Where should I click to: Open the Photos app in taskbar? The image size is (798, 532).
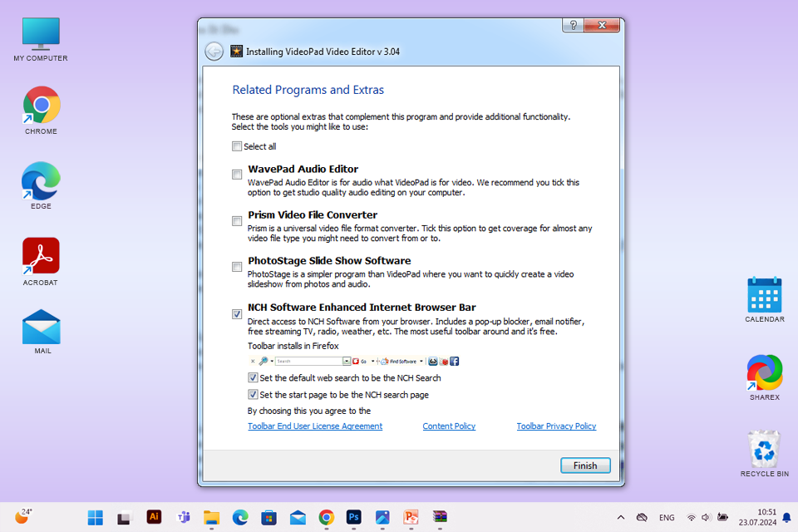382,517
